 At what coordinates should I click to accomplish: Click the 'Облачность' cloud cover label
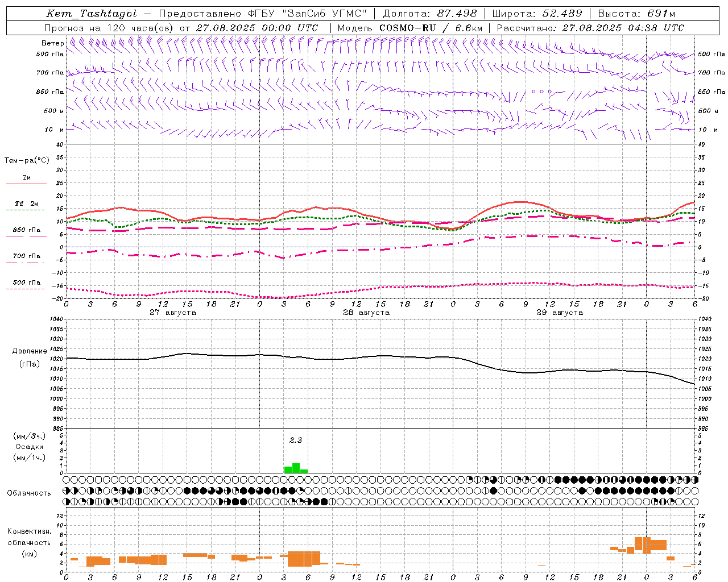click(x=29, y=493)
